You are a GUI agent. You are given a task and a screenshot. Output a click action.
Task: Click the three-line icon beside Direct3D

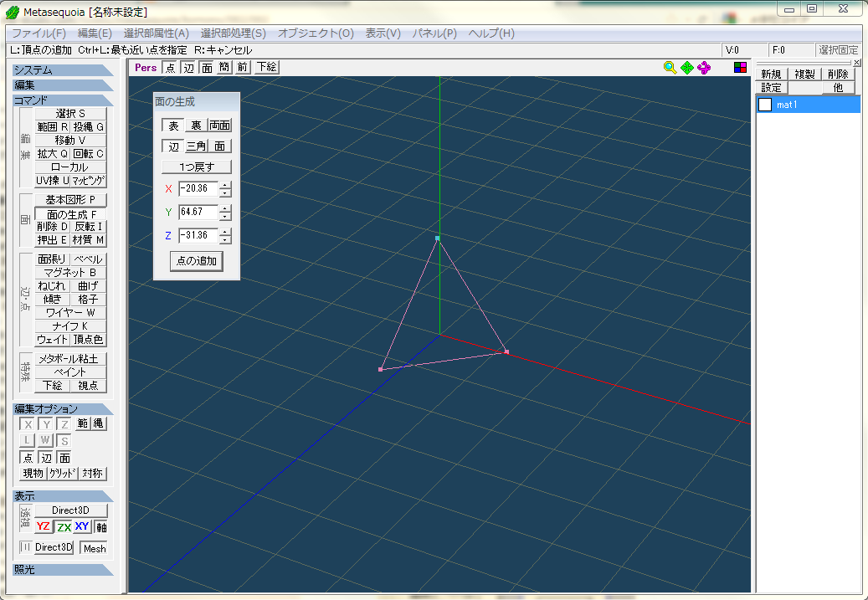(25, 547)
